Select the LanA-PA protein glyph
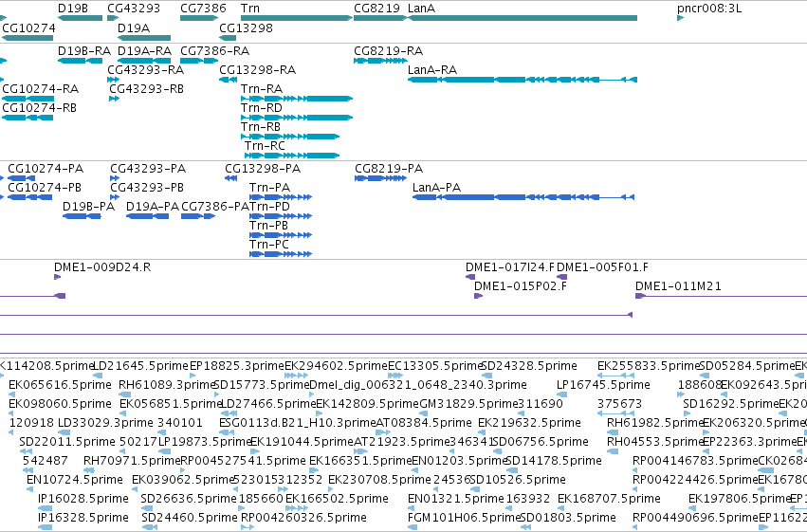The image size is (807, 532). tap(523, 197)
